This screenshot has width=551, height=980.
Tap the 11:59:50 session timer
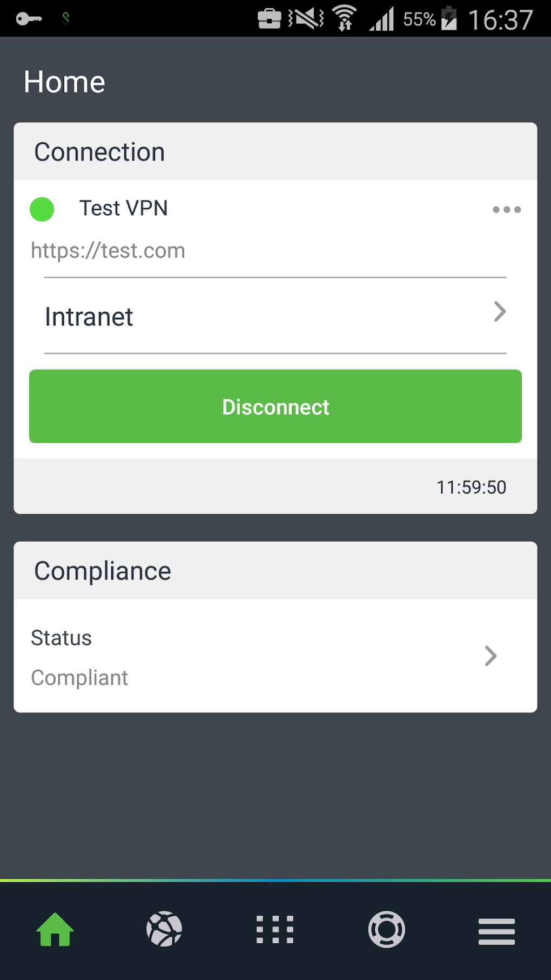pyautogui.click(x=471, y=488)
